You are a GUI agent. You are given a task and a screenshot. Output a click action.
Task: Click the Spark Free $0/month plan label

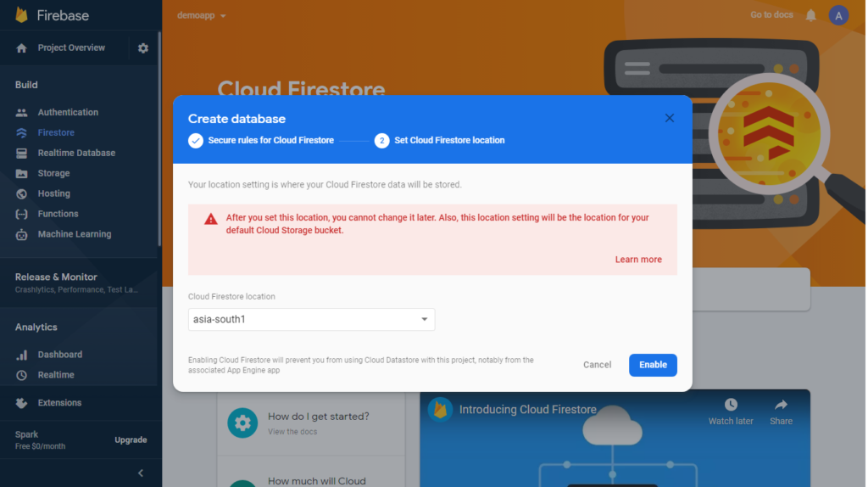click(x=40, y=439)
